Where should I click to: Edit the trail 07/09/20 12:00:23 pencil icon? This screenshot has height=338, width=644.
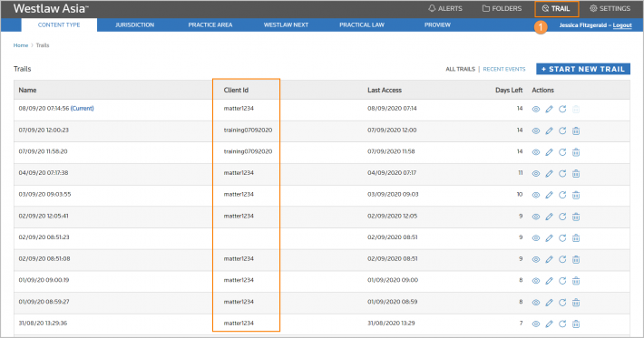pyautogui.click(x=549, y=130)
